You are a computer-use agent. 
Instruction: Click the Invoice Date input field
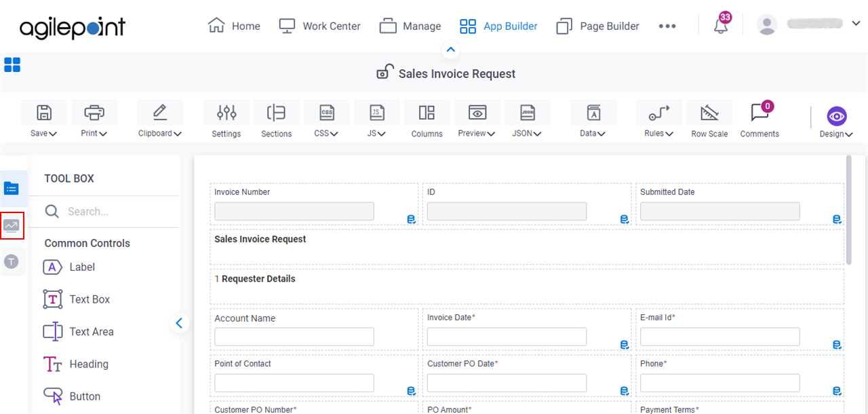tap(507, 337)
